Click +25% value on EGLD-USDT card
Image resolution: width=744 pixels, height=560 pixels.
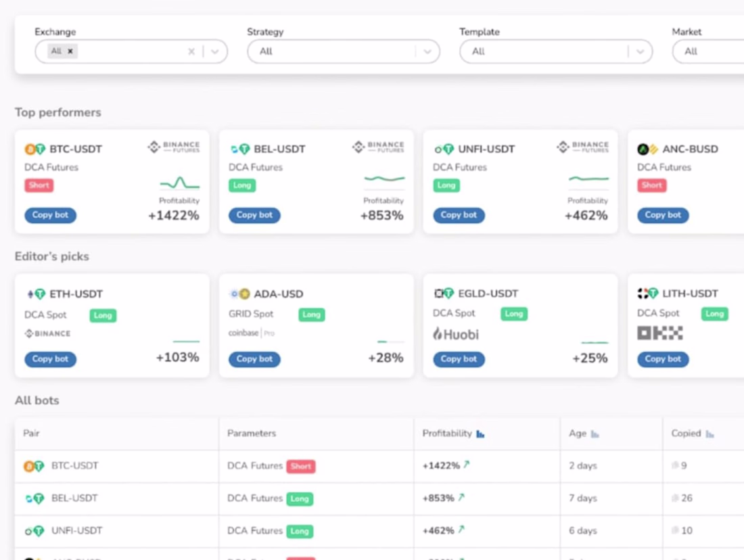(590, 358)
